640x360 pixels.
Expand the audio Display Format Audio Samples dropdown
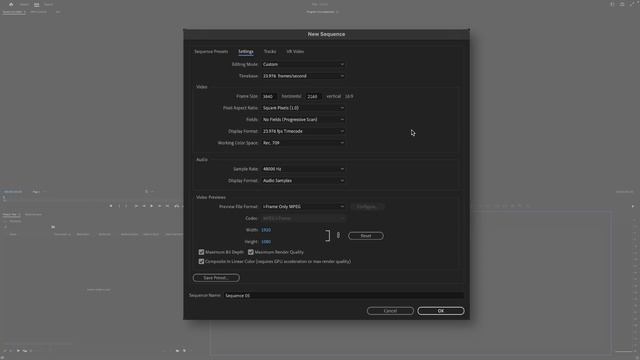303,181
